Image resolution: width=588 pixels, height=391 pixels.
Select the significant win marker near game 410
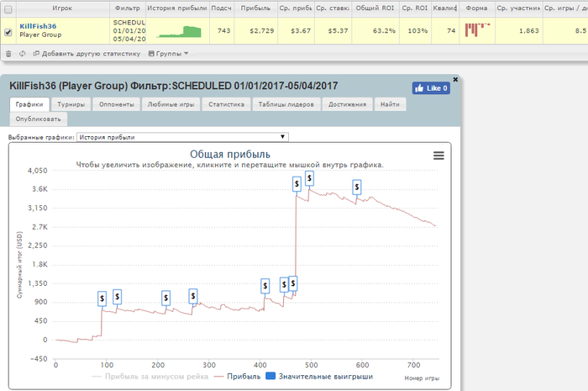click(265, 286)
